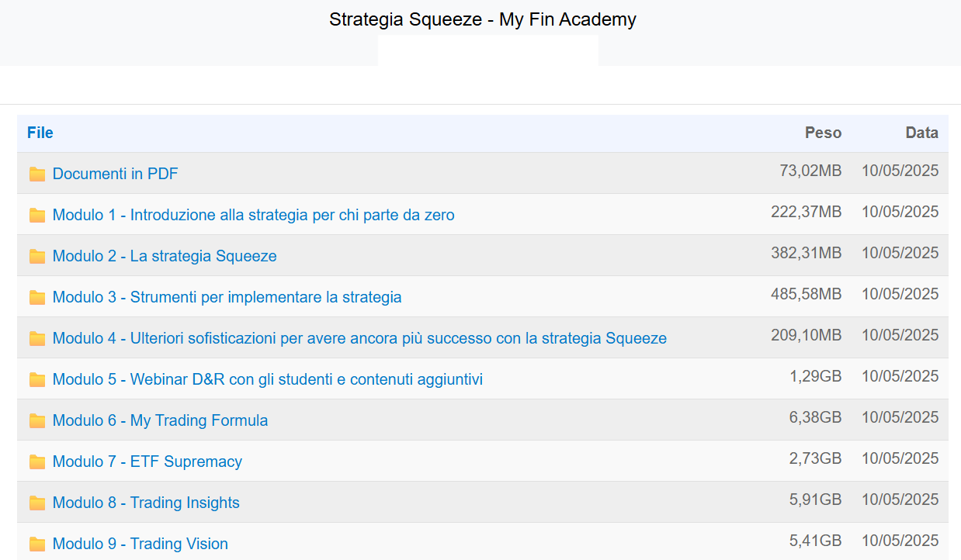Open Modulo 7 - ETF Supremacy link

point(147,461)
